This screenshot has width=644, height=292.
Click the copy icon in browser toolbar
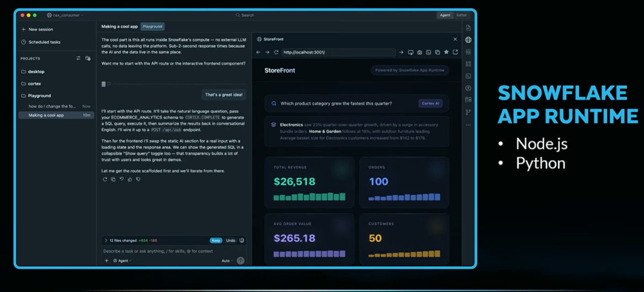[437, 53]
